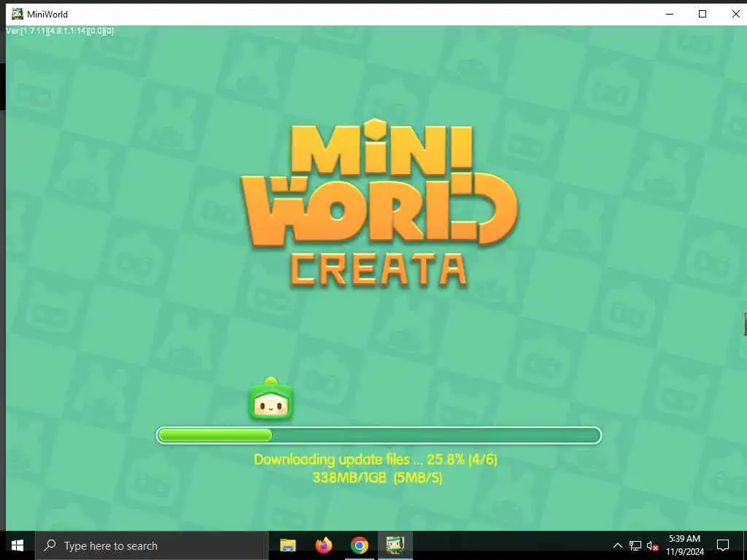Launch Firefox from the taskbar
Screen dimensions: 747x560
(x=324, y=545)
